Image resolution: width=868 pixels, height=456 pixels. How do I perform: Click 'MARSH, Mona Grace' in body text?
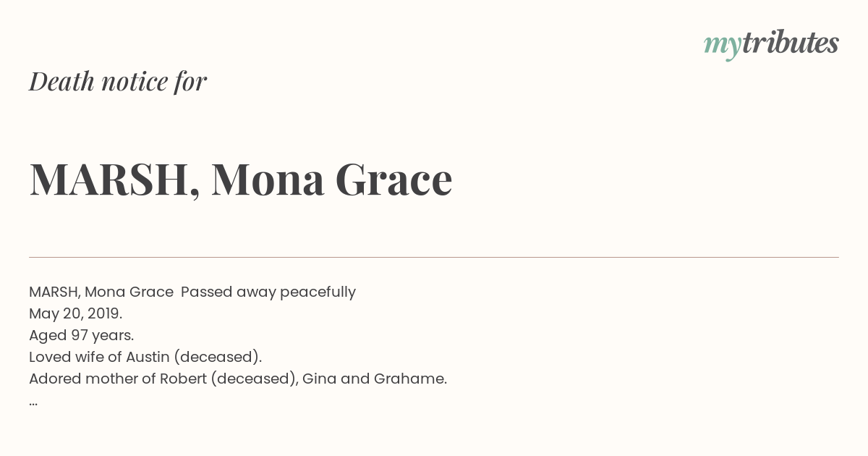coord(101,292)
